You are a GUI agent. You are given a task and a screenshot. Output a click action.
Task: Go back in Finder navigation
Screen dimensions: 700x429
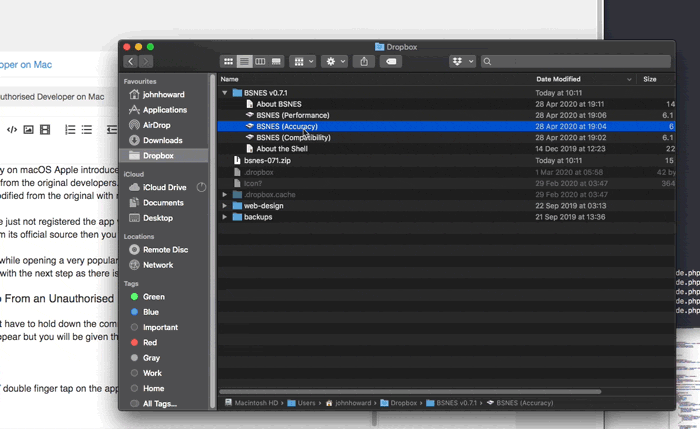click(130, 62)
